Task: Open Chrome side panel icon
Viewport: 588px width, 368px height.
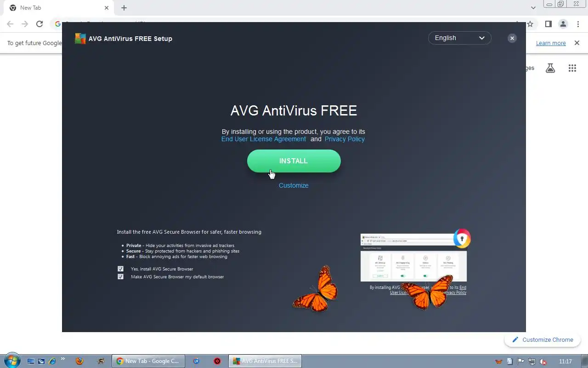Action: pos(548,24)
